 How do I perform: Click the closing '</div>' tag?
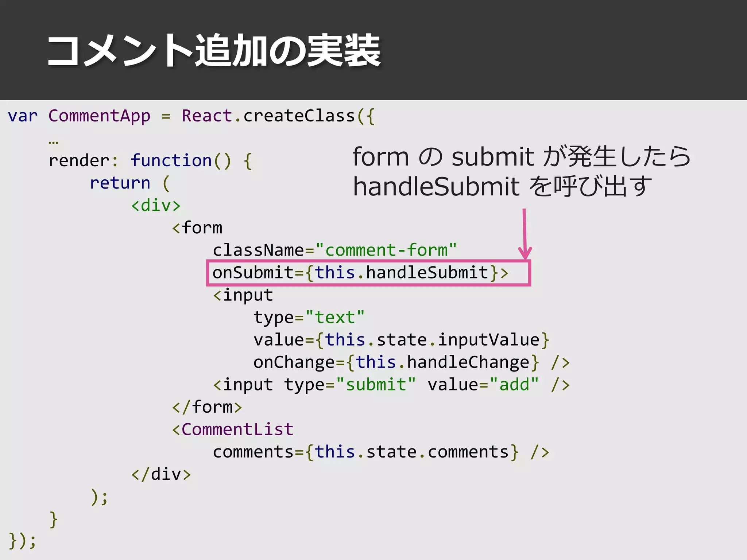click(161, 474)
